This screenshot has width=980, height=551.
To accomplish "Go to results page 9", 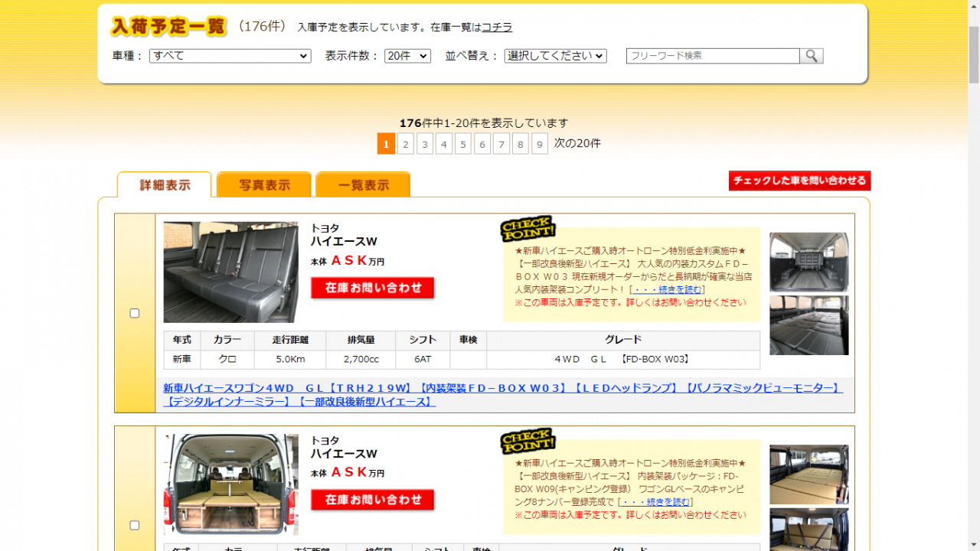I will (540, 144).
